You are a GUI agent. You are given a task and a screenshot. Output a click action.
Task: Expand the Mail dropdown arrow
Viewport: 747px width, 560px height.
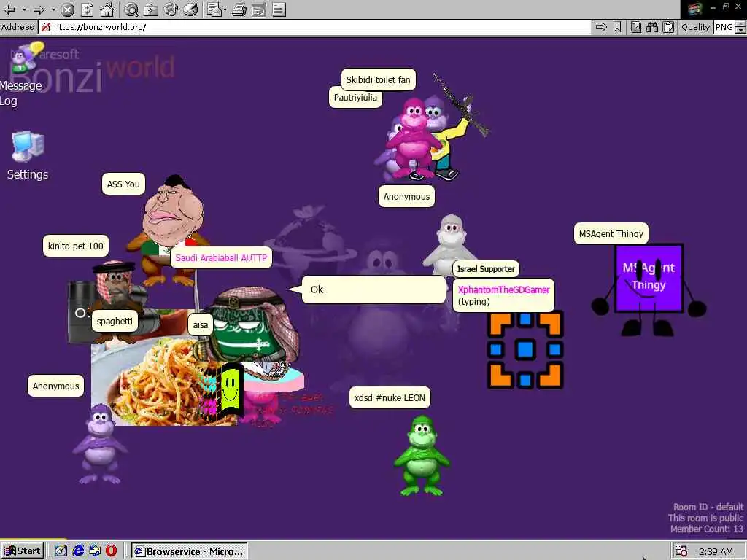(x=225, y=9)
